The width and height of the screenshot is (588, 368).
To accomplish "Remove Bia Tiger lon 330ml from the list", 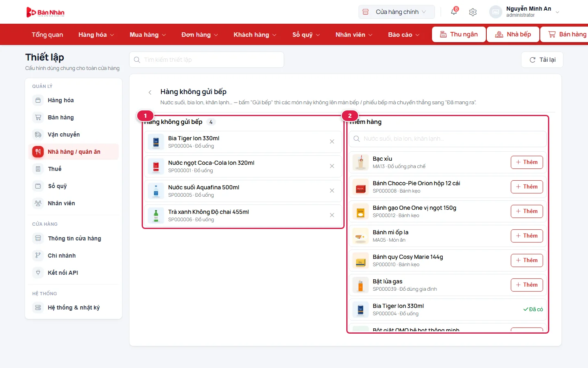I will [332, 141].
